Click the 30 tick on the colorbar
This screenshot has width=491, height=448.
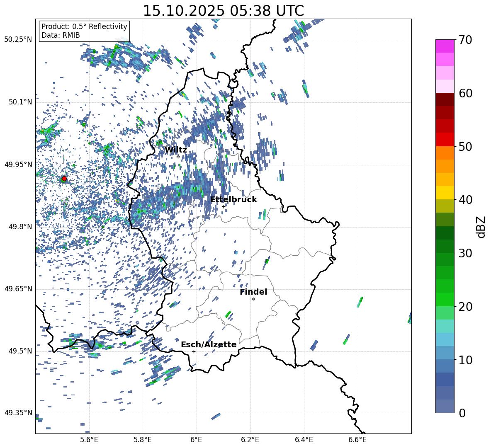pyautogui.click(x=465, y=253)
